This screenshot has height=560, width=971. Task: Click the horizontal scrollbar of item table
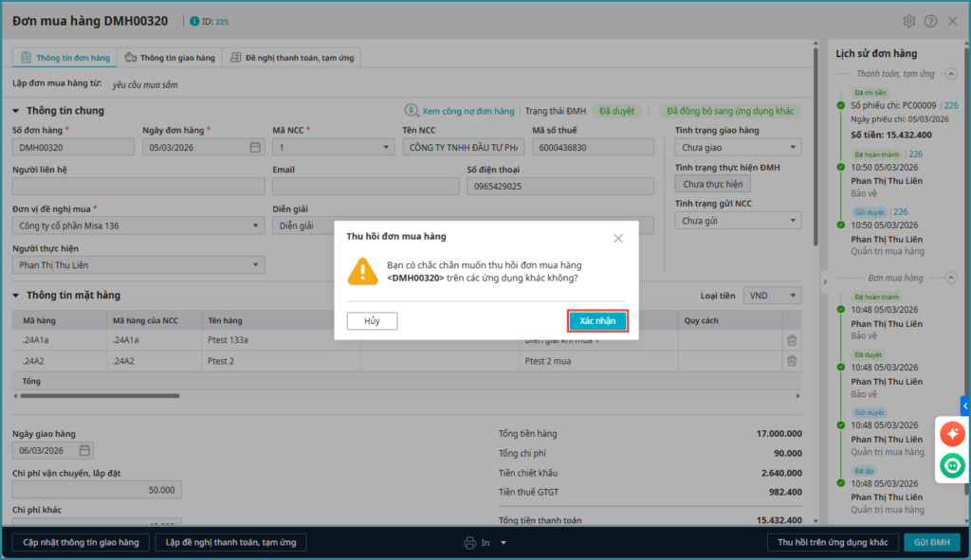100,396
